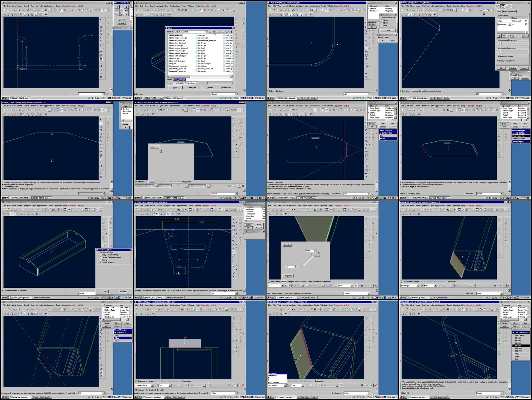
Task: Open the Automatic constraint type dropdown
Action: (x=510, y=24)
